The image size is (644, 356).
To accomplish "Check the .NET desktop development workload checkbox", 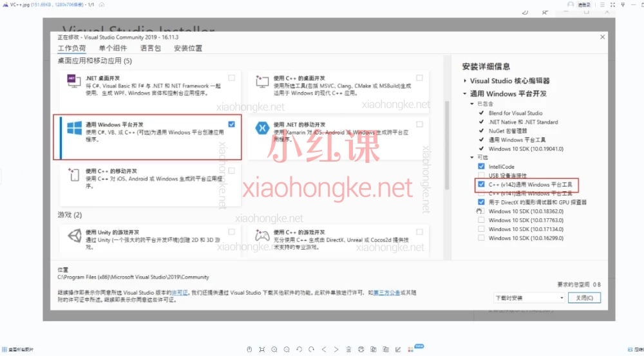I will [x=232, y=78].
